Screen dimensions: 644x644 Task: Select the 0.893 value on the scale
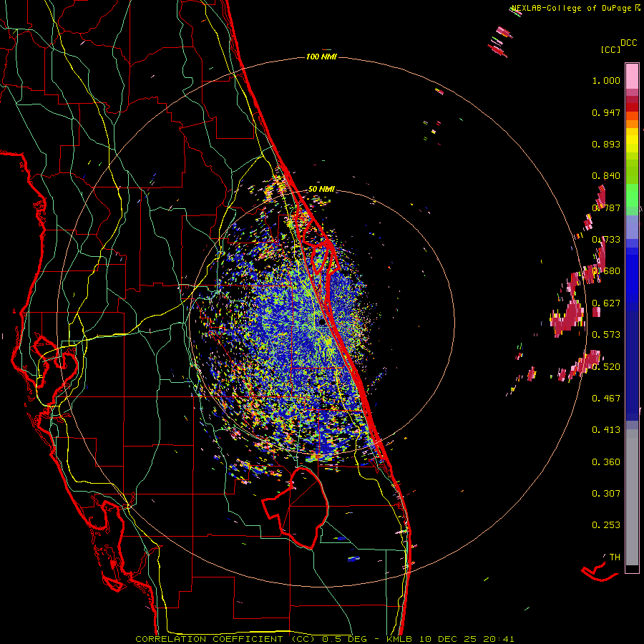coord(606,144)
